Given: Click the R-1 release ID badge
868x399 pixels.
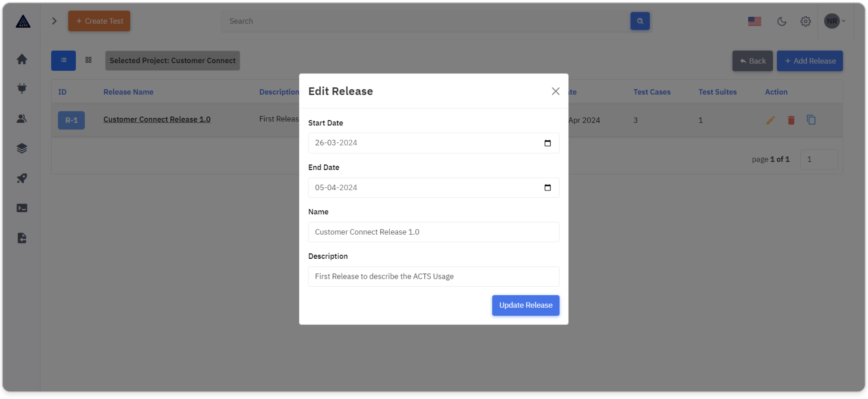Looking at the screenshot, I should click(x=71, y=120).
